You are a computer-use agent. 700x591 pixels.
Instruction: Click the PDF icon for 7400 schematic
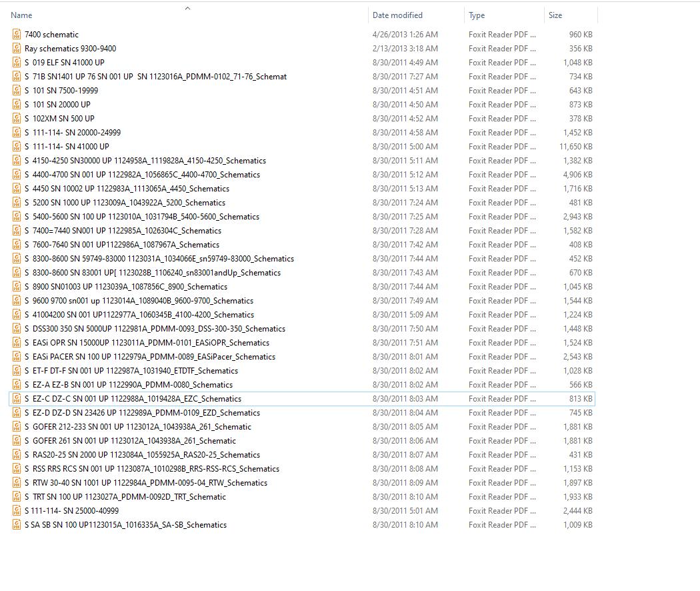17,35
